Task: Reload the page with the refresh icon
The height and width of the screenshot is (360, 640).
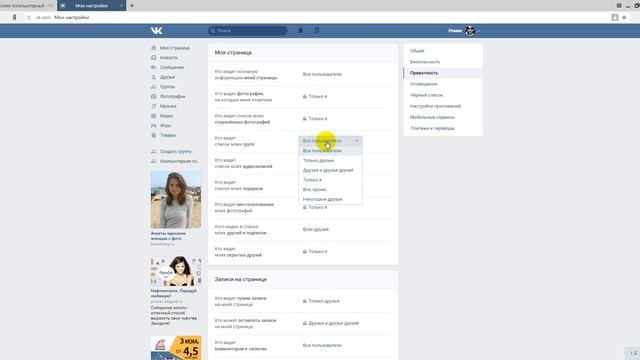Action: [29, 18]
